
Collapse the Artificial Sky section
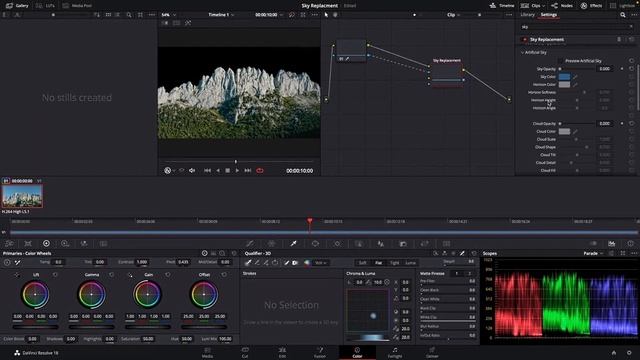click(522, 53)
